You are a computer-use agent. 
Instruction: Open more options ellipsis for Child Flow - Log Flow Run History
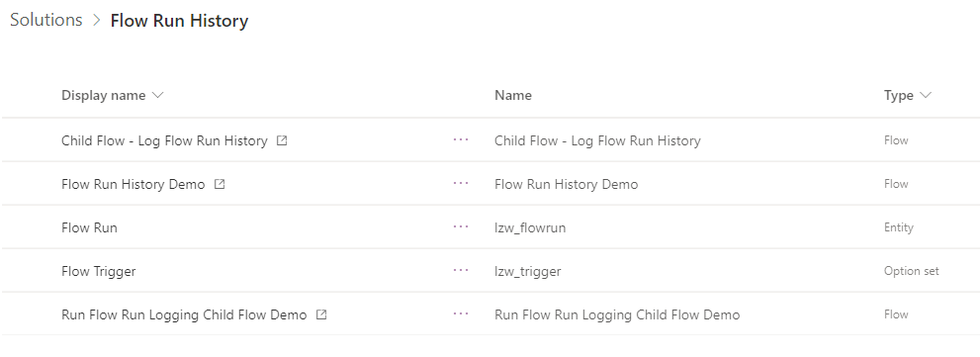click(x=461, y=140)
